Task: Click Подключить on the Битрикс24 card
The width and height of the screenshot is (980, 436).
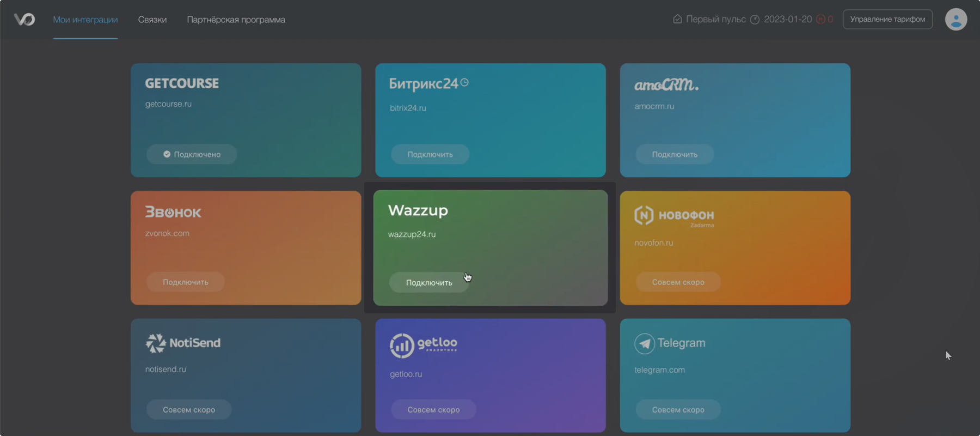Action: (430, 154)
